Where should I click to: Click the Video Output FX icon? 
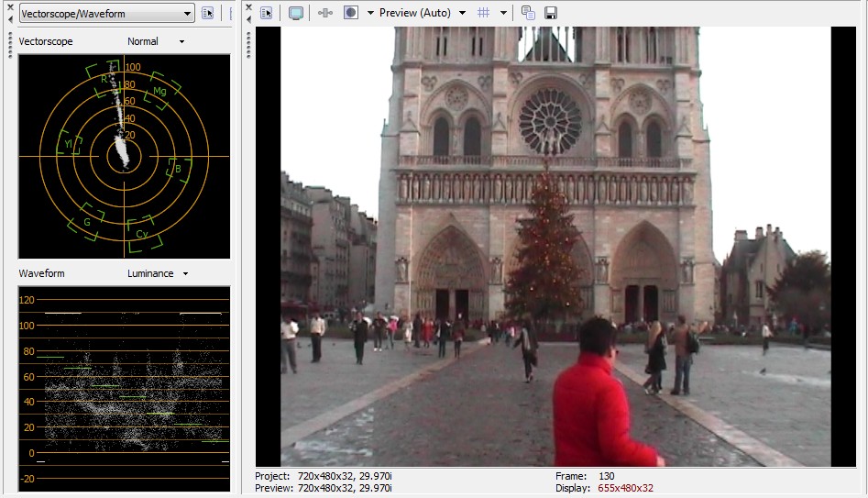[x=325, y=13]
